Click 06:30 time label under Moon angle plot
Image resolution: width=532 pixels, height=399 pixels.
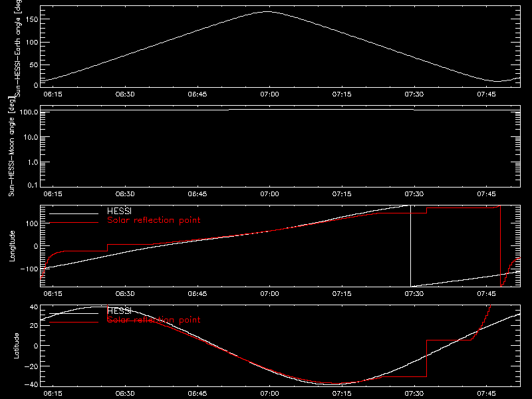coord(125,194)
